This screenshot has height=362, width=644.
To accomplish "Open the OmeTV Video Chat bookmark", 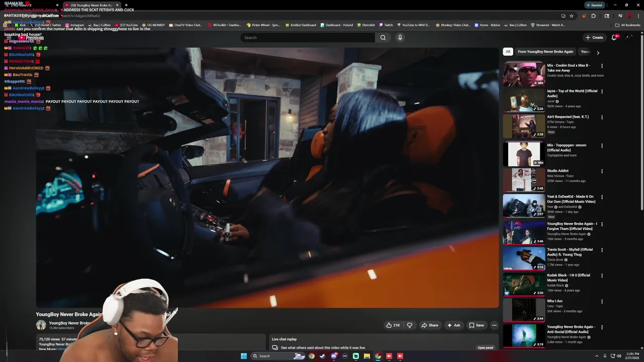I will 185,25.
